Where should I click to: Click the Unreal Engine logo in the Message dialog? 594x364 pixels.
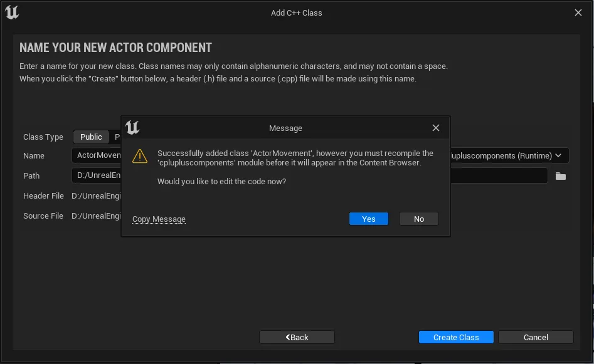(132, 128)
